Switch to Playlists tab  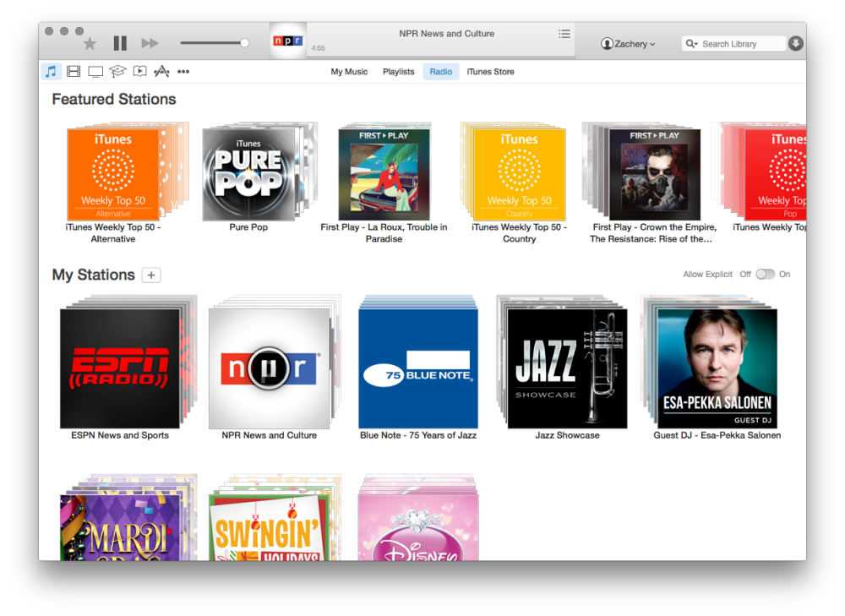coord(398,72)
